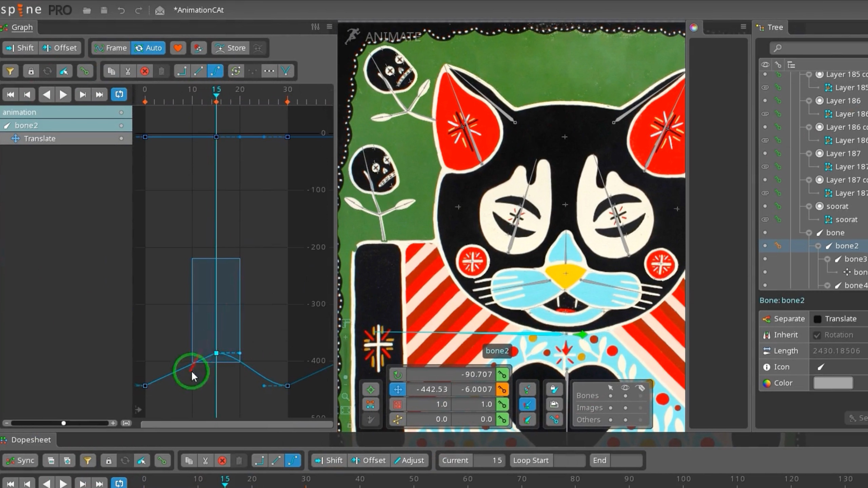Jump to first frame in graph playback
868x488 pixels.
click(11, 95)
